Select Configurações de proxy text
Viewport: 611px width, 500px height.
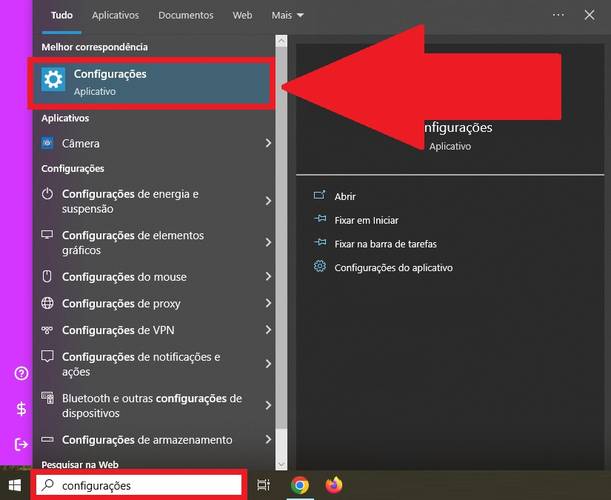(x=121, y=303)
